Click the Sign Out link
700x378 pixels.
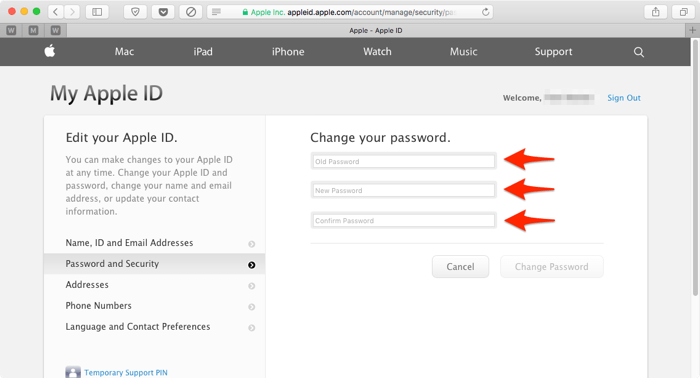[x=624, y=98]
